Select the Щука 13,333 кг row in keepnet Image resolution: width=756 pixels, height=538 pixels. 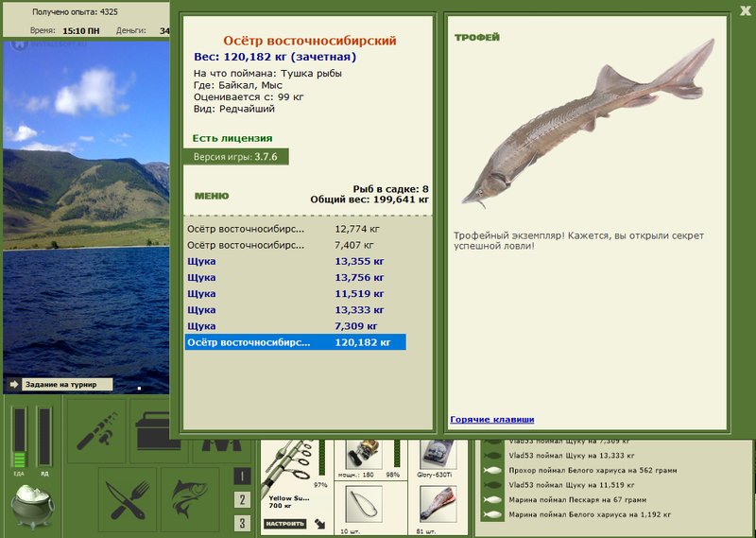[x=295, y=310]
